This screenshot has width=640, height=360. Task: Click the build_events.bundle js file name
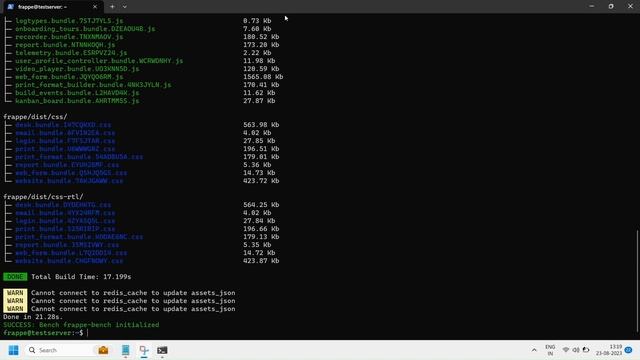pyautogui.click(x=78, y=93)
